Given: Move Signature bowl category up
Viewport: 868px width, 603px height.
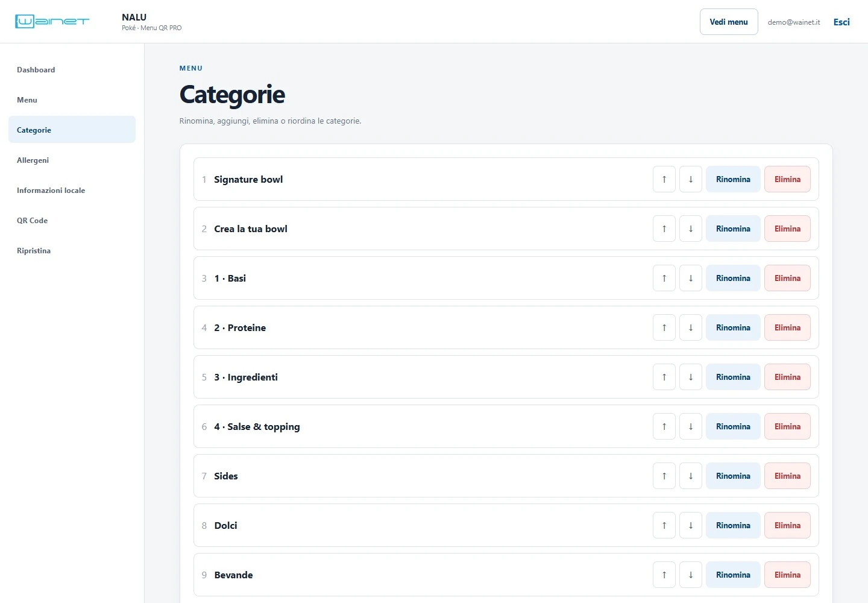Looking at the screenshot, I should tap(664, 179).
